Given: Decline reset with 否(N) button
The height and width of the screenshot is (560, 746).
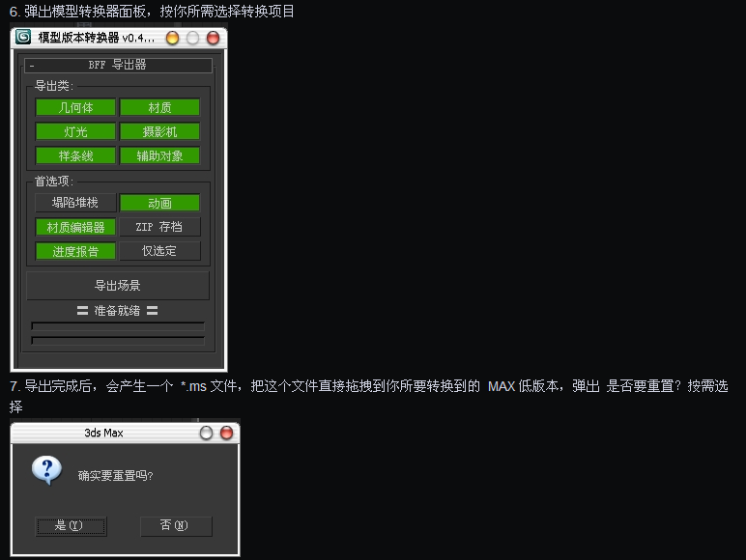Looking at the screenshot, I should (176, 526).
